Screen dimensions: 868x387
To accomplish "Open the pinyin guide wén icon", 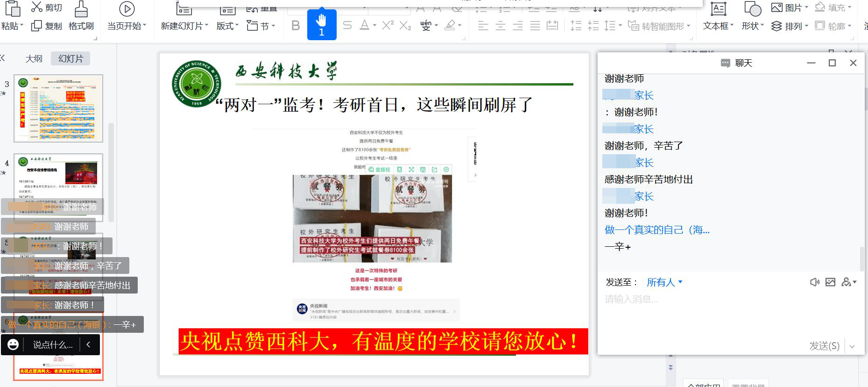I will (x=426, y=25).
